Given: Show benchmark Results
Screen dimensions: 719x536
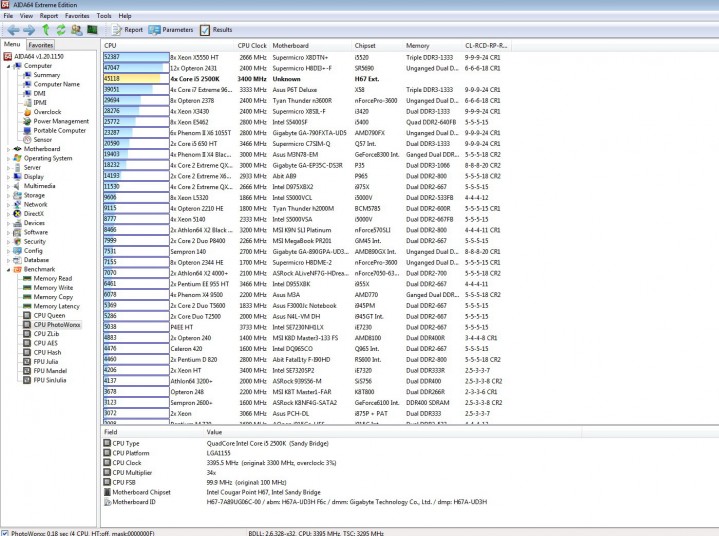Looking at the screenshot, I should [216, 30].
